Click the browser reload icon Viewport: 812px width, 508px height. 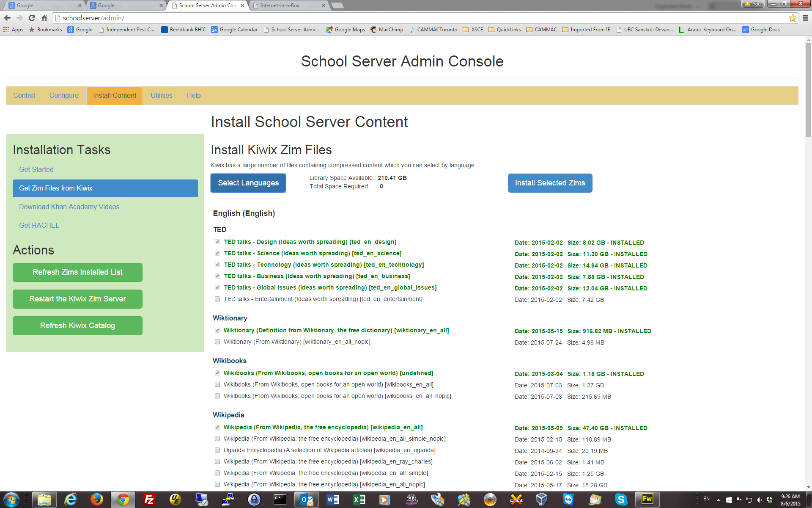(x=32, y=18)
